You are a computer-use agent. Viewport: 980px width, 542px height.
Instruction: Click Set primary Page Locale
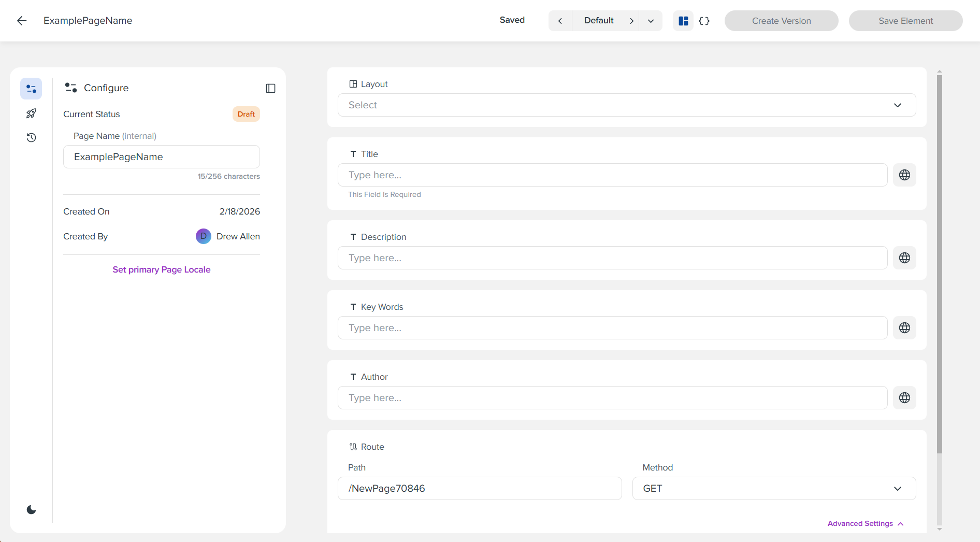tap(161, 269)
